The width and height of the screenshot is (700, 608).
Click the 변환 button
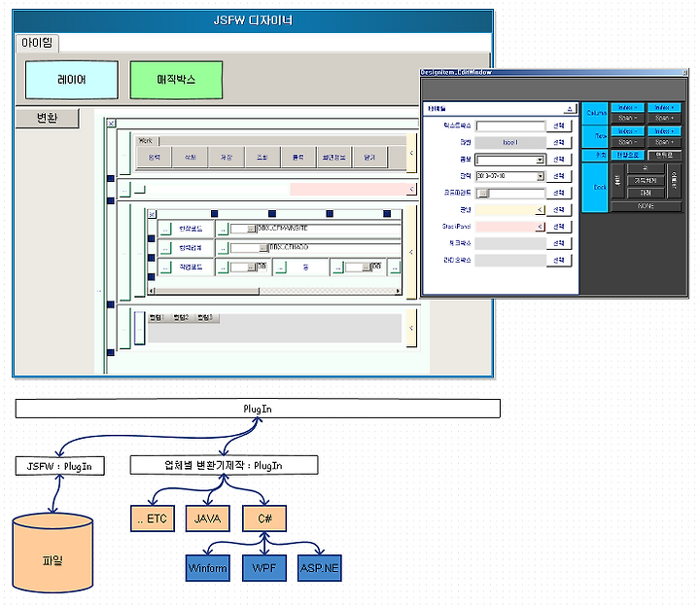point(48,118)
